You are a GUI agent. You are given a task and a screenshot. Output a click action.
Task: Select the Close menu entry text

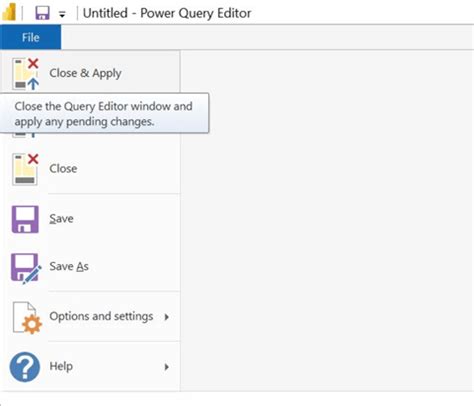pyautogui.click(x=63, y=168)
